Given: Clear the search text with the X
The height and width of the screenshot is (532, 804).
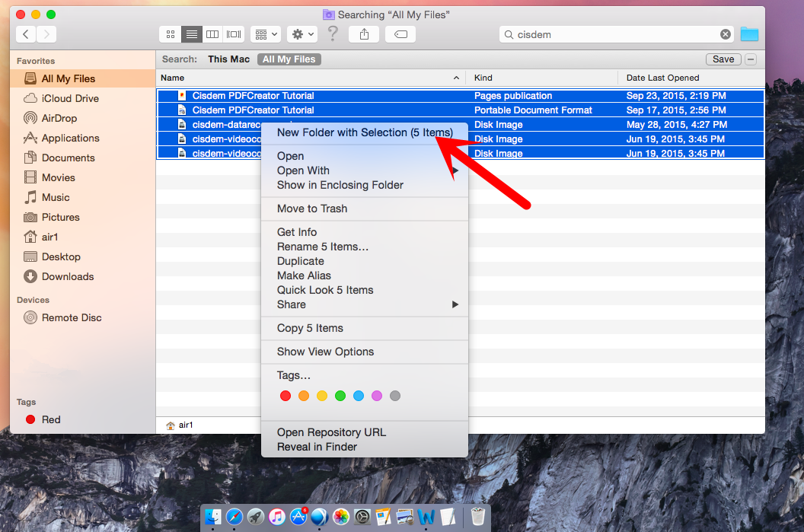Looking at the screenshot, I should click(725, 34).
